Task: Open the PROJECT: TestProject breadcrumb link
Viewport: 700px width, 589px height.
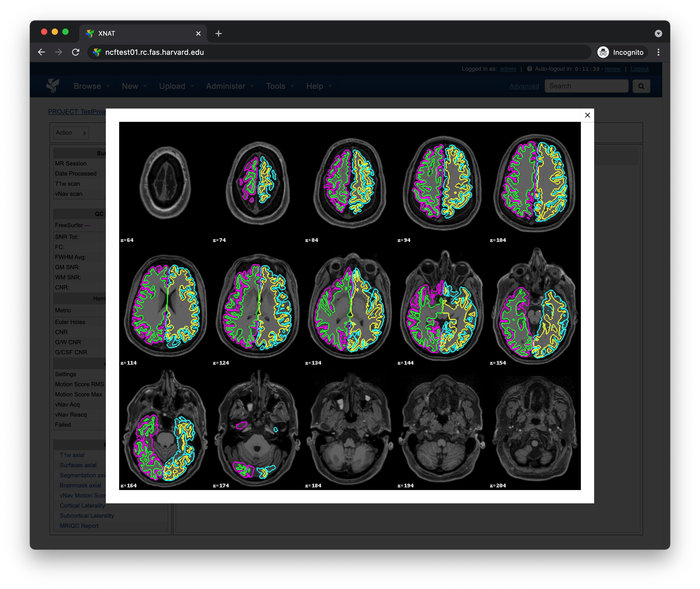Action: 77,111
